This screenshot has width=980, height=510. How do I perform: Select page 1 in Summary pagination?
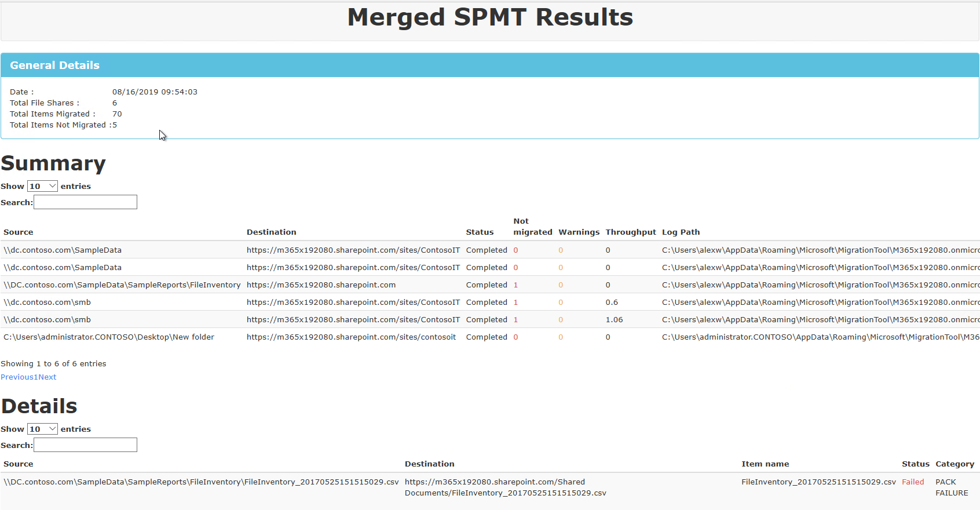pos(36,377)
